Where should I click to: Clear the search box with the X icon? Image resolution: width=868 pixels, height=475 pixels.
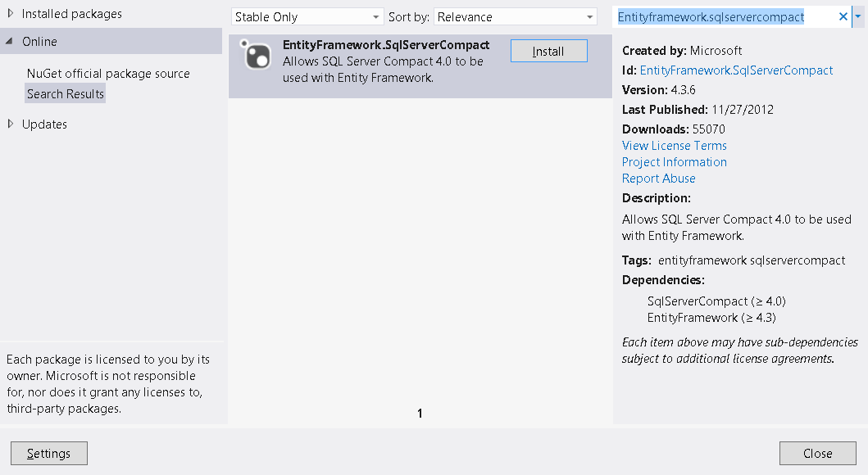(x=843, y=16)
